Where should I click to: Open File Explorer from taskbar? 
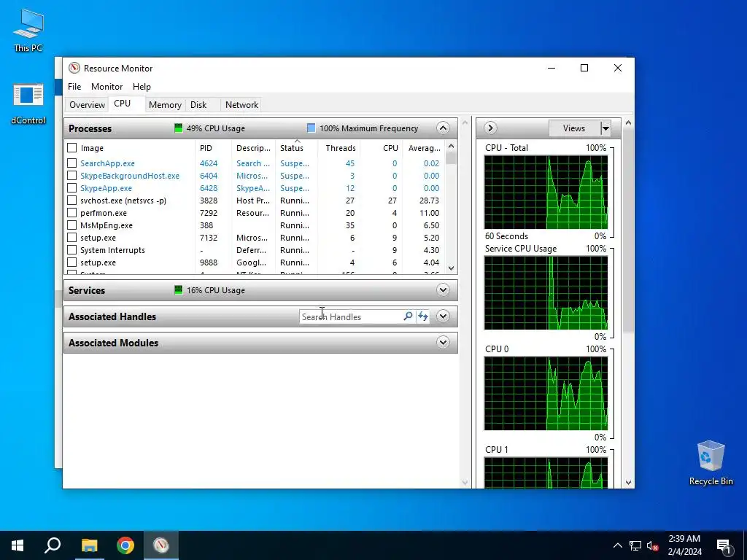pyautogui.click(x=89, y=545)
